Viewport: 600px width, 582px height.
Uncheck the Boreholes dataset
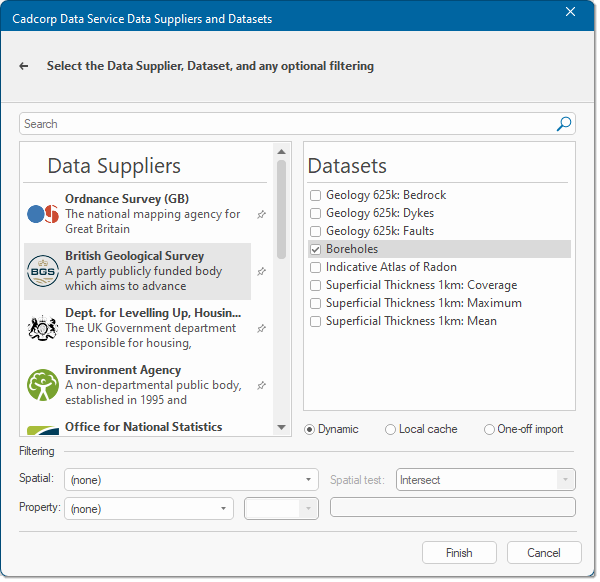(315, 249)
